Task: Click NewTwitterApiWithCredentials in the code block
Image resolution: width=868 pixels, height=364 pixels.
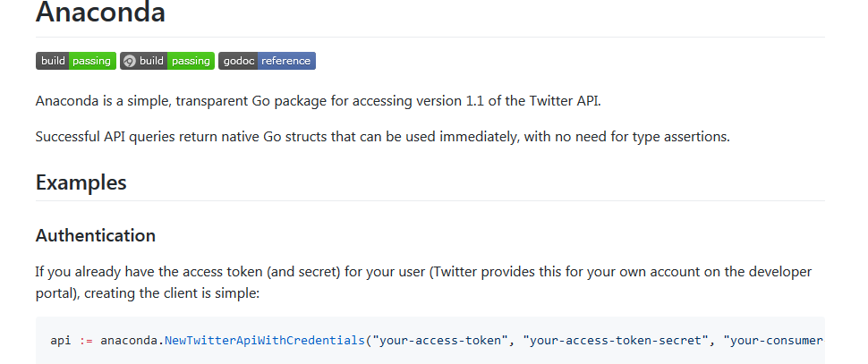Action: click(x=265, y=340)
